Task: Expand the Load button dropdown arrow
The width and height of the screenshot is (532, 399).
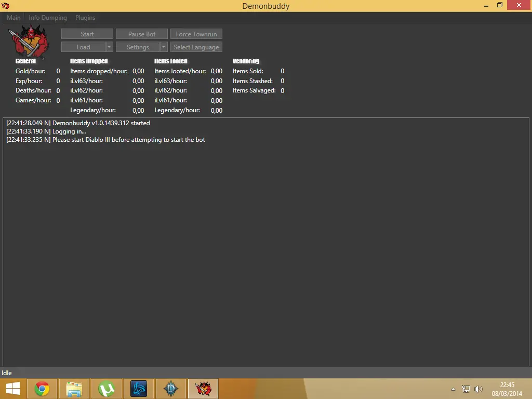Action: tap(109, 47)
